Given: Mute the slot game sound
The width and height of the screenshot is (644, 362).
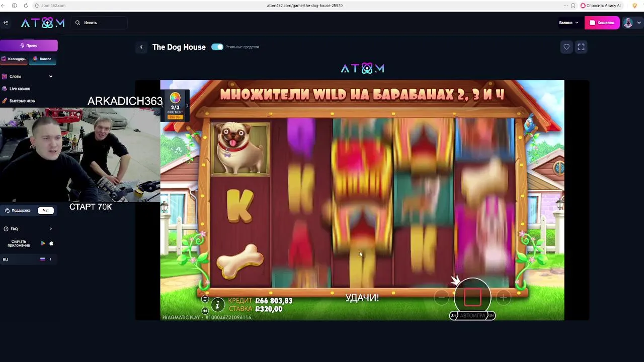Looking at the screenshot, I should pos(205,311).
